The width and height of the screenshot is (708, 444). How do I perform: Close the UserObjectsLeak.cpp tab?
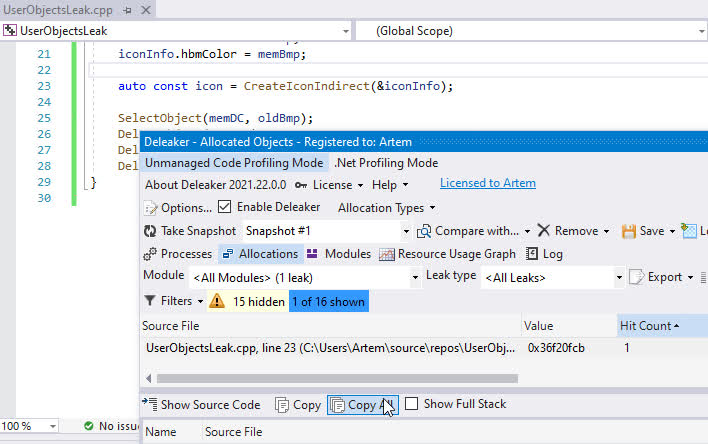146,9
